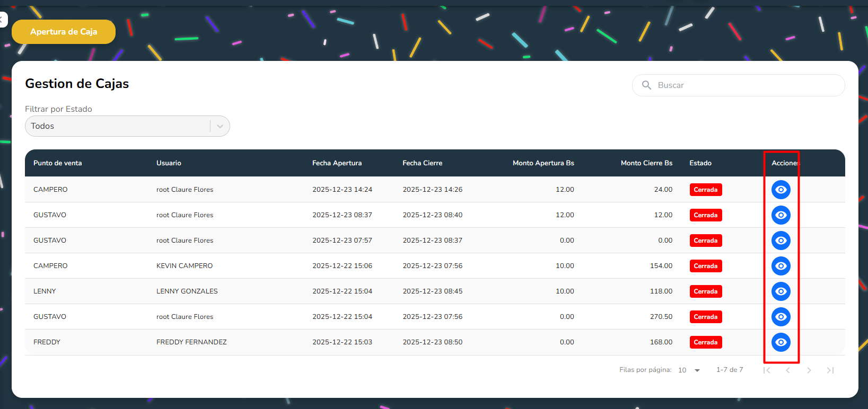Open eye icon for GUSTAVO row with 270.50
Viewport: 868px width, 409px height.
781,317
